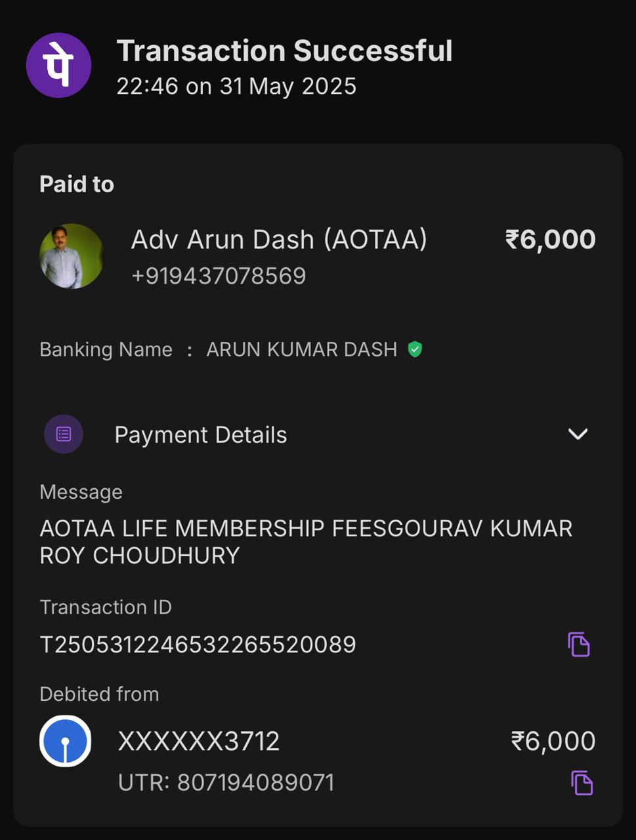
Task: Copy the Transaction ID using its icon
Action: point(578,644)
